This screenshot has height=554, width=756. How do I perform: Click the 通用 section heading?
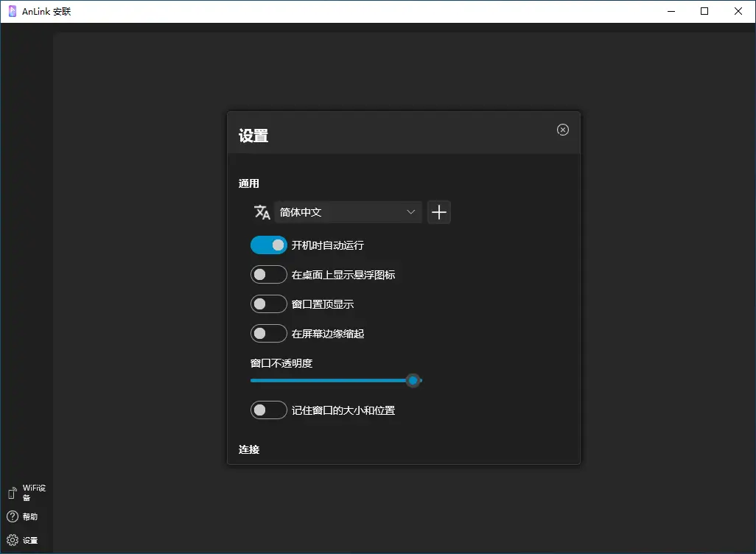click(x=249, y=183)
